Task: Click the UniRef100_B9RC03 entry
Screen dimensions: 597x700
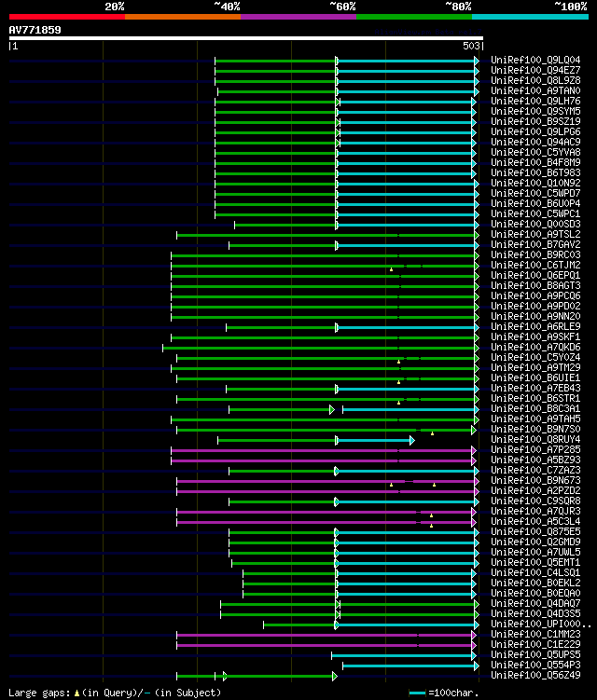Action: 535,254
